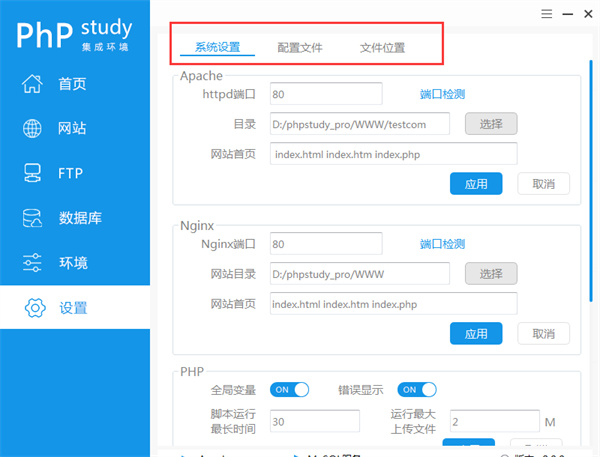
Task: Click the database (数据库) icon
Action: [32, 218]
